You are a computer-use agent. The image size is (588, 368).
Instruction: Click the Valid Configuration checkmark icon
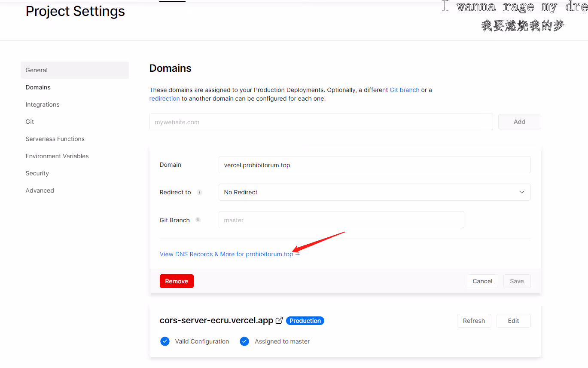pos(165,341)
